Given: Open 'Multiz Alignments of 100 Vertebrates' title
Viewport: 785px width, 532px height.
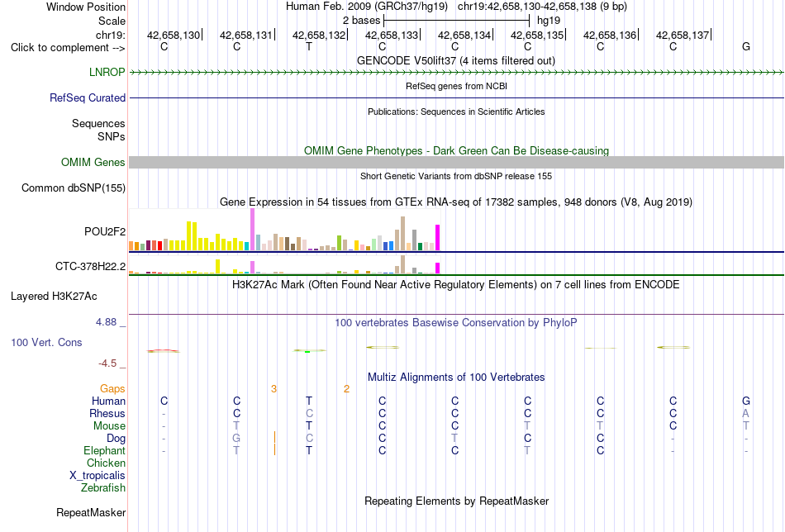Looking at the screenshot, I should pyautogui.click(x=456, y=378).
